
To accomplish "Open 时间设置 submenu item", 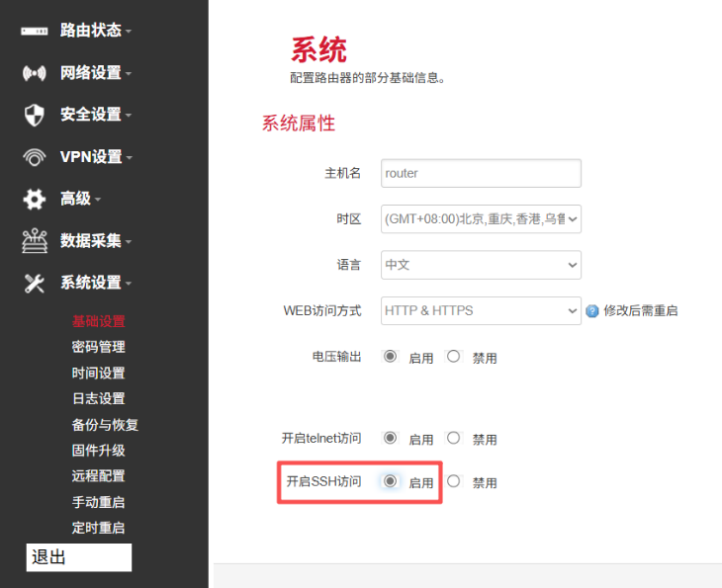I will [x=99, y=374].
